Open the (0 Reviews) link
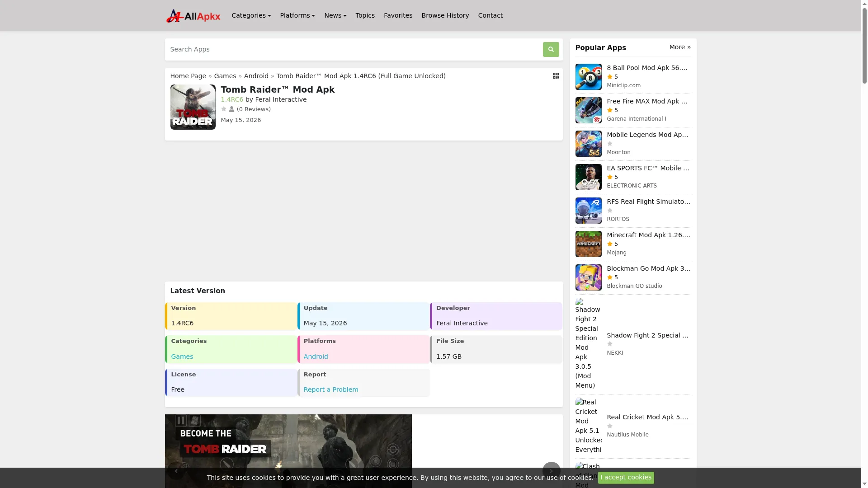This screenshot has width=868, height=488. [x=254, y=109]
